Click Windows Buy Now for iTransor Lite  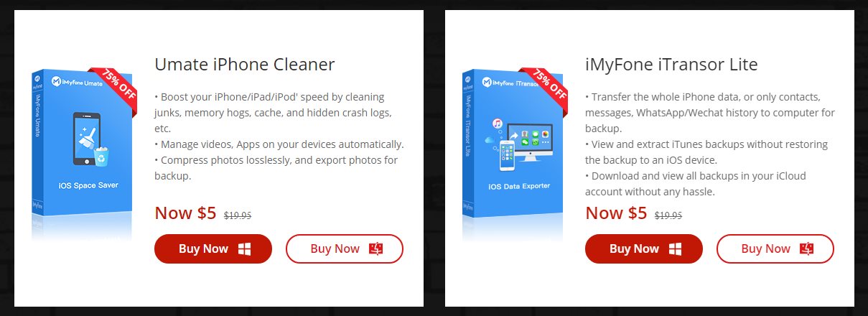644,248
